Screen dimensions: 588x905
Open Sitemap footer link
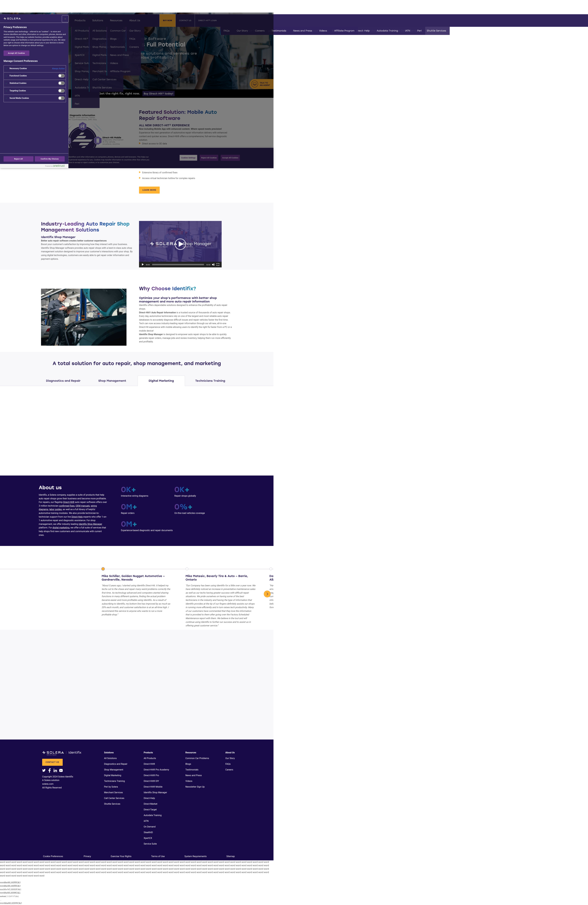(230, 856)
